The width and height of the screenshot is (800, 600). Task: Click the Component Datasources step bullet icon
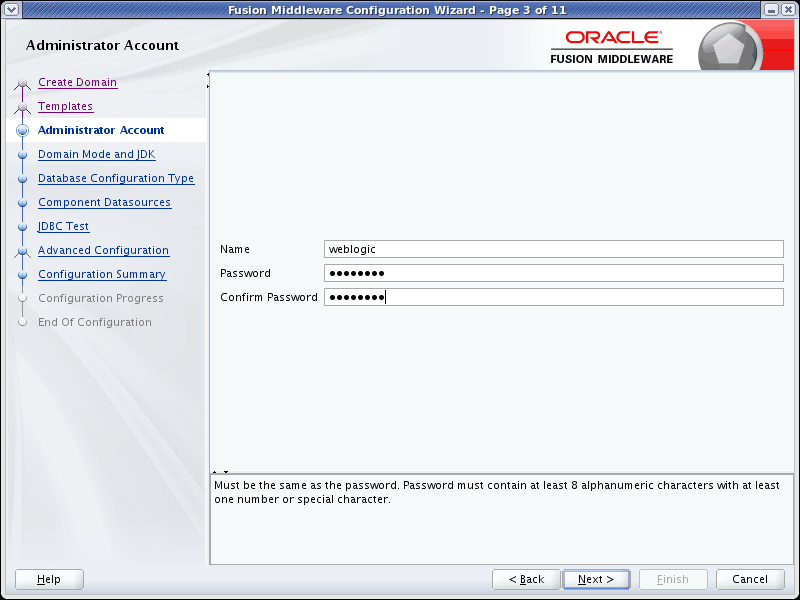coord(22,203)
